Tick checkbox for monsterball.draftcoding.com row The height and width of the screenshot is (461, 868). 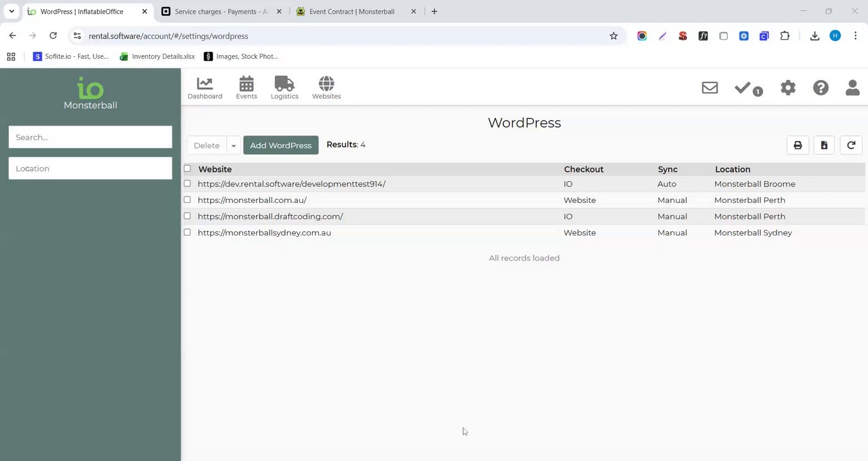click(187, 216)
